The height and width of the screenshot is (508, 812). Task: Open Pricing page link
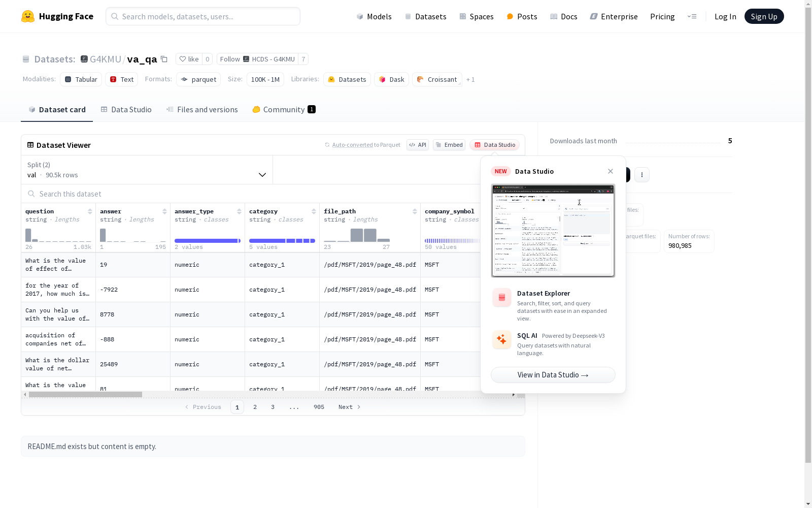point(662,16)
